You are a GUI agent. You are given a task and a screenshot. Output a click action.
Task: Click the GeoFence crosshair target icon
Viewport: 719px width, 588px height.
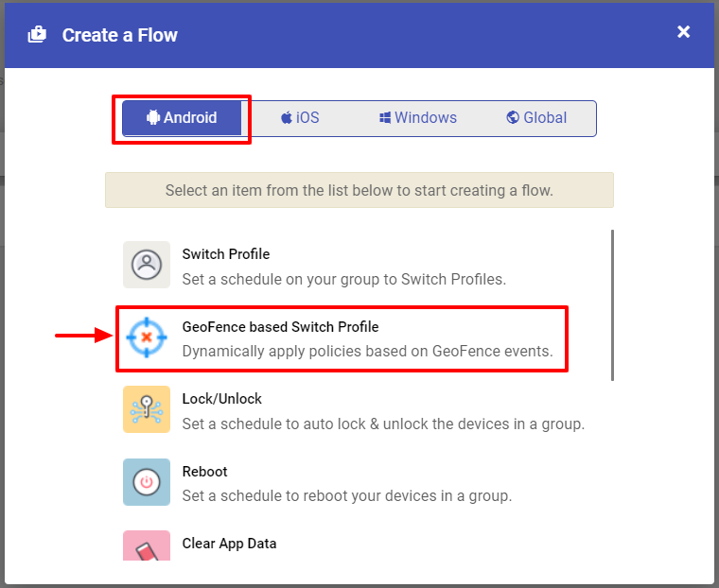[x=147, y=337]
